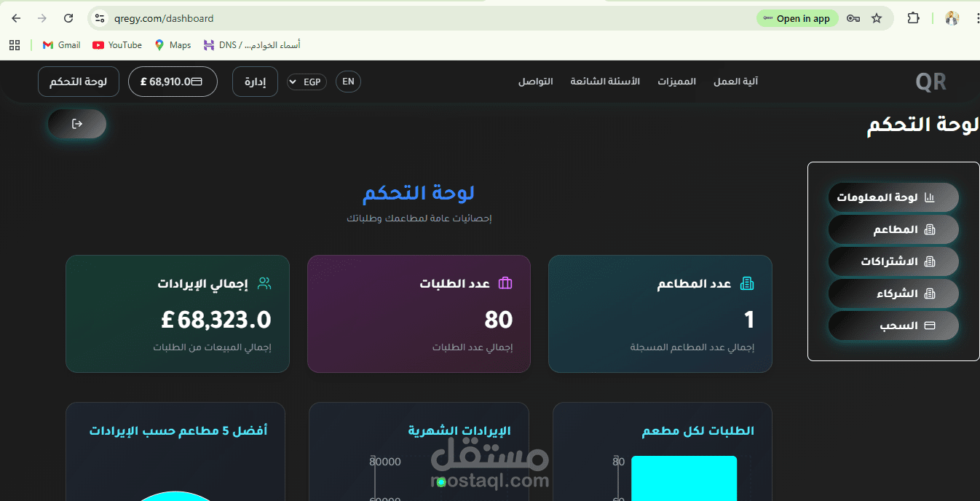Select لوحة المعلومات in the sidebar
Image resolution: width=980 pixels, height=501 pixels.
[893, 197]
